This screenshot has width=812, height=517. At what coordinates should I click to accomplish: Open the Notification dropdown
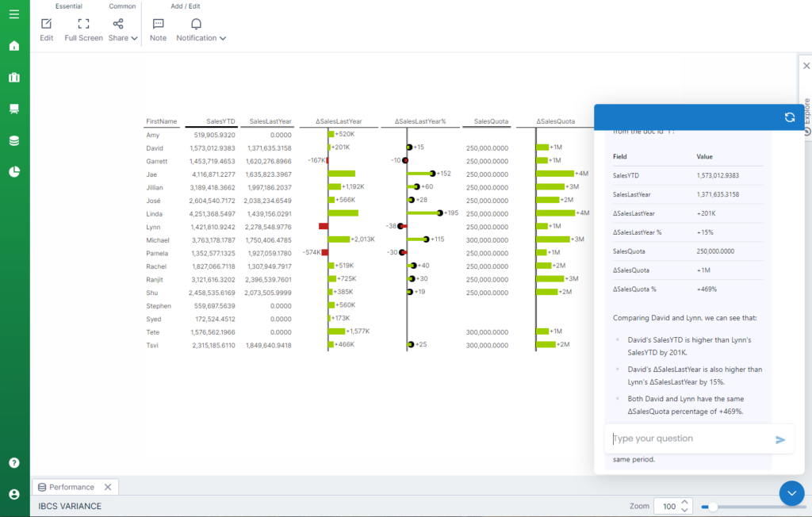pyautogui.click(x=201, y=29)
